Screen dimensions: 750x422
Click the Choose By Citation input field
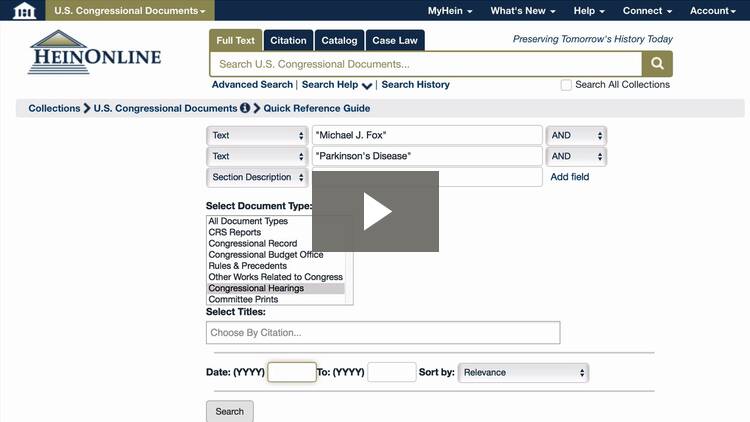pyautogui.click(x=383, y=333)
